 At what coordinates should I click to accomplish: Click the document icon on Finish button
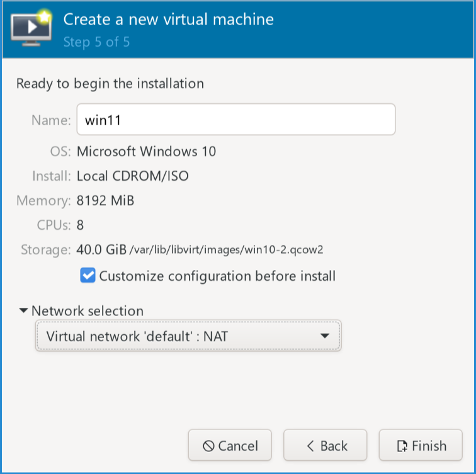click(402, 446)
